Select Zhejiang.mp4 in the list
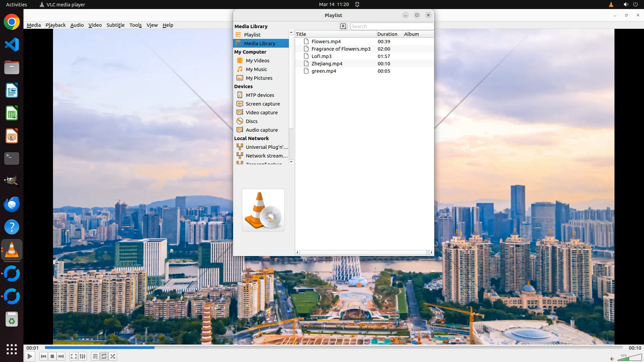The height and width of the screenshot is (362, 644). point(327,64)
